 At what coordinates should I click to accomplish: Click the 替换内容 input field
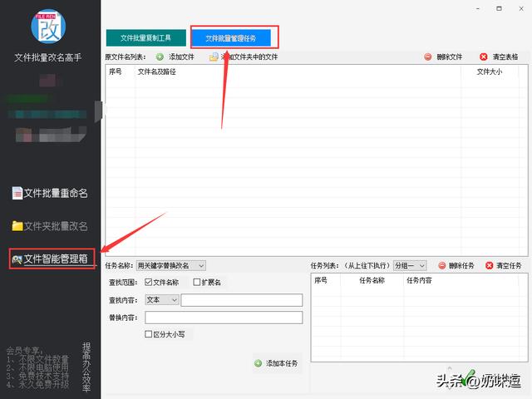click(x=224, y=318)
